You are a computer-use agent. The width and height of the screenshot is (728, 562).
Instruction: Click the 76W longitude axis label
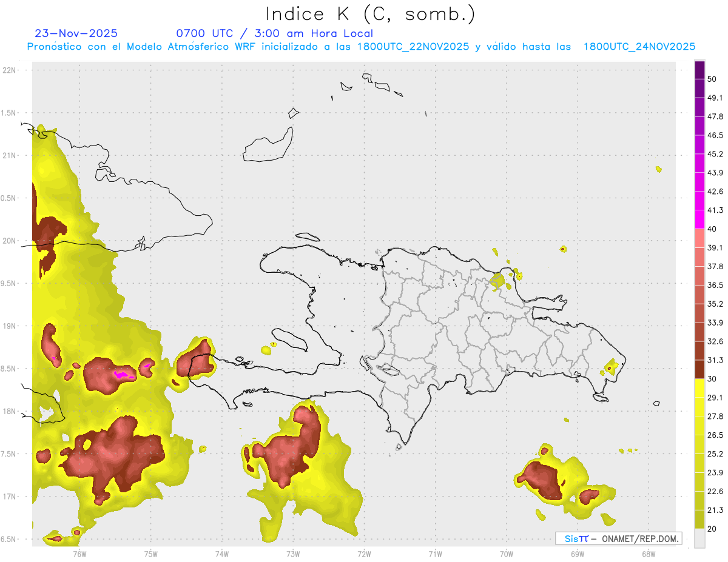[x=79, y=554]
